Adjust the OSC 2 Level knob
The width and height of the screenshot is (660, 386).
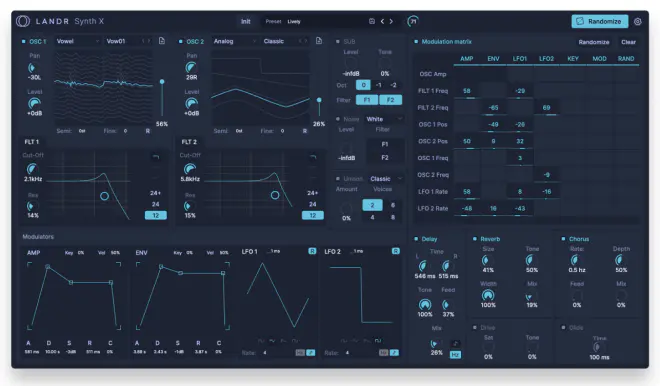pos(191,104)
